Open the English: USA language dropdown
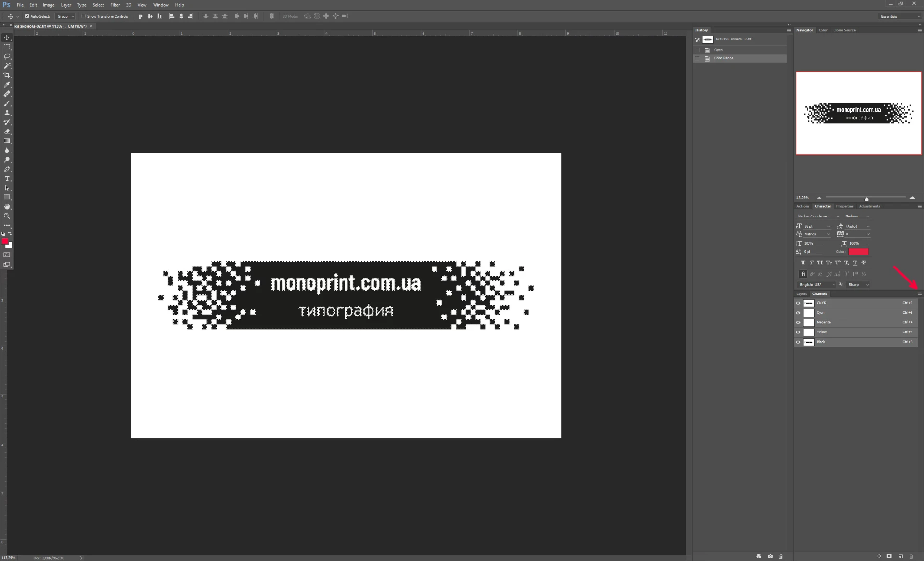Image resolution: width=924 pixels, height=561 pixels. coord(817,285)
